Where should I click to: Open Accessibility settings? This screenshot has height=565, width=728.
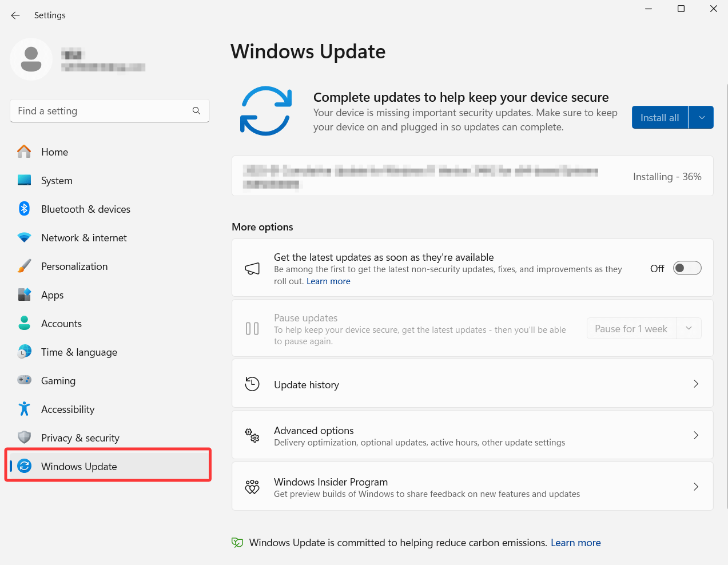pos(67,409)
